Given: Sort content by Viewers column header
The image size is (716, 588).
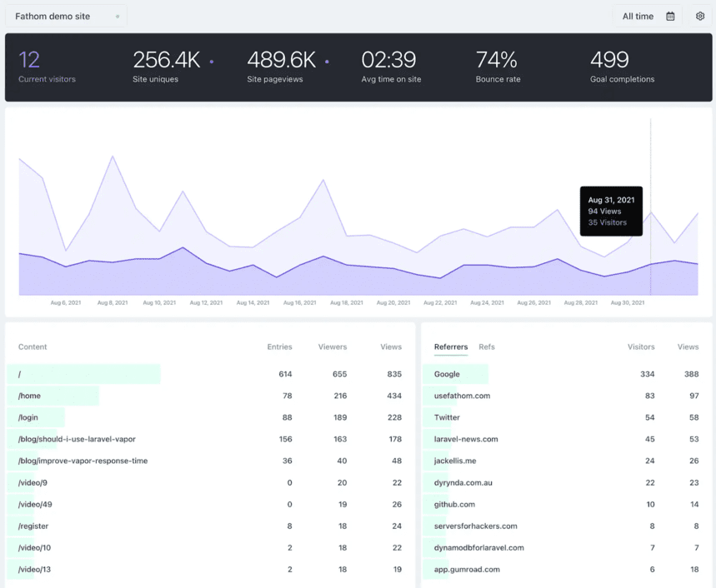Looking at the screenshot, I should [x=332, y=346].
